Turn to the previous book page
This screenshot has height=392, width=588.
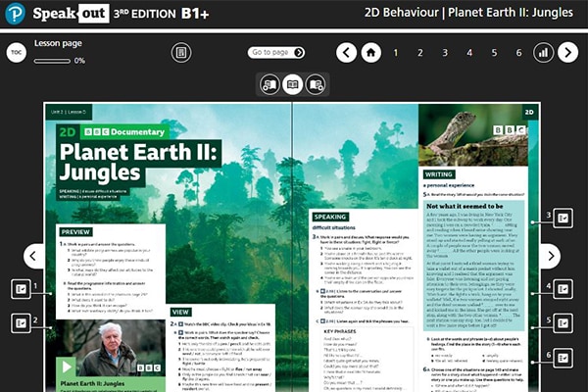point(33,257)
